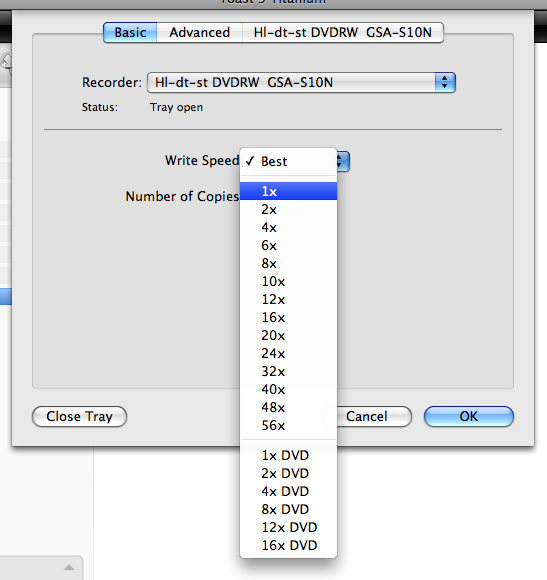Select 4x write speed
Viewport: 547px width, 580px height.
(x=288, y=227)
